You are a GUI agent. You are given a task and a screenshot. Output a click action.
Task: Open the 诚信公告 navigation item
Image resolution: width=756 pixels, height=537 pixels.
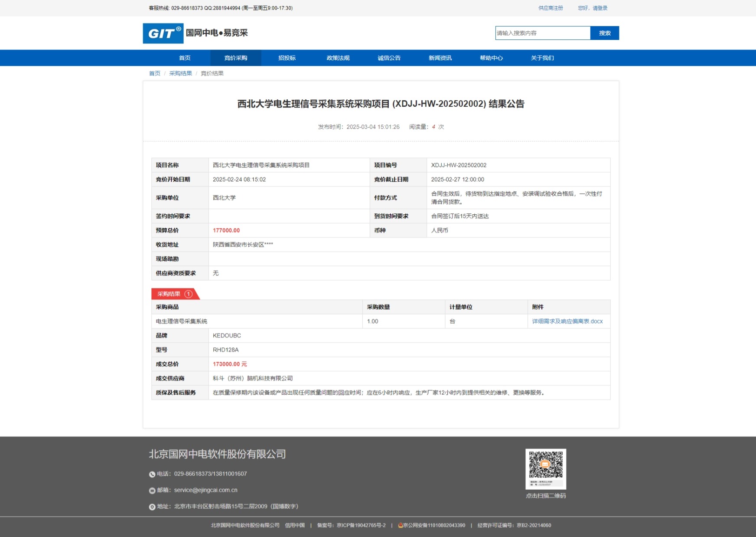tap(389, 58)
